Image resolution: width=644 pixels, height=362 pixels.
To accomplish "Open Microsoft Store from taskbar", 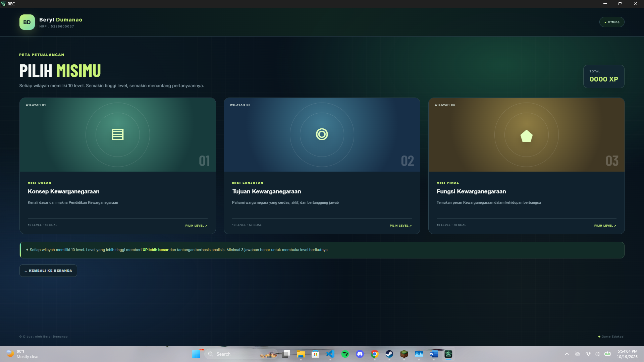I will 315,354.
